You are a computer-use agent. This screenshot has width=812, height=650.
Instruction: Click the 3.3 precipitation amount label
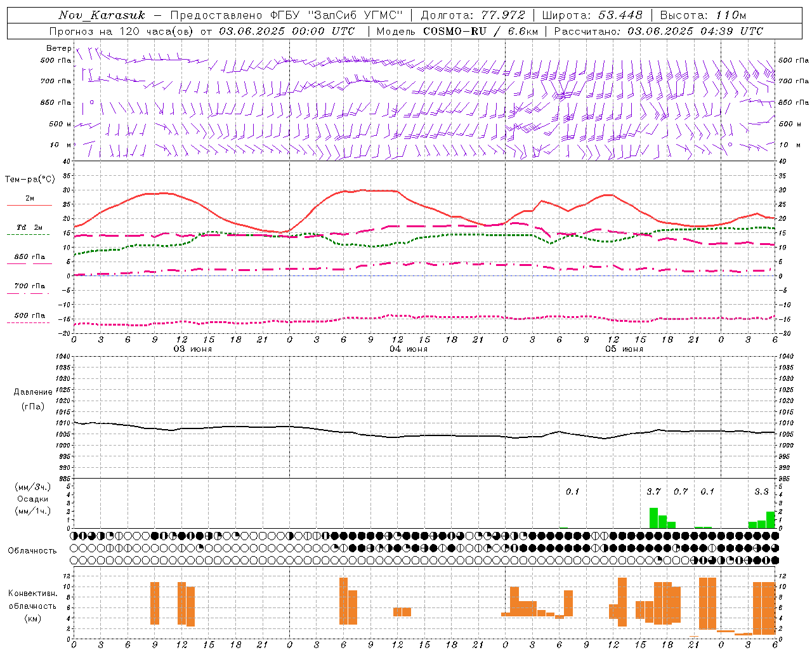pyautogui.click(x=761, y=491)
